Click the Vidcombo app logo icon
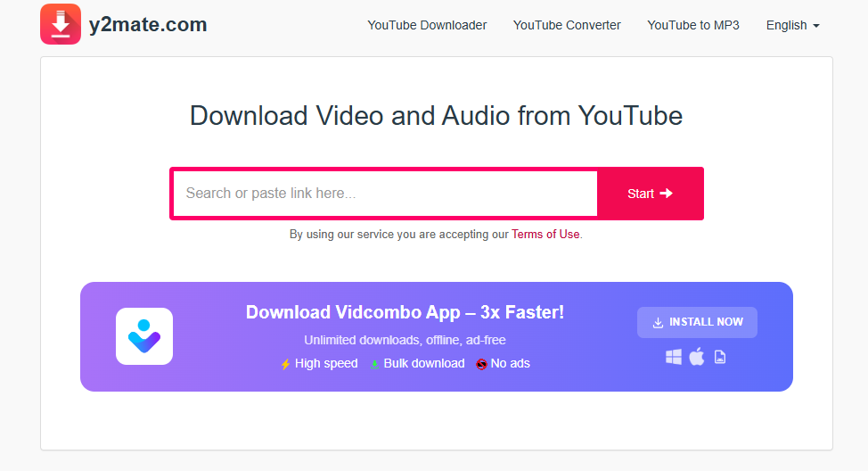This screenshot has height=471, width=868. (144, 336)
